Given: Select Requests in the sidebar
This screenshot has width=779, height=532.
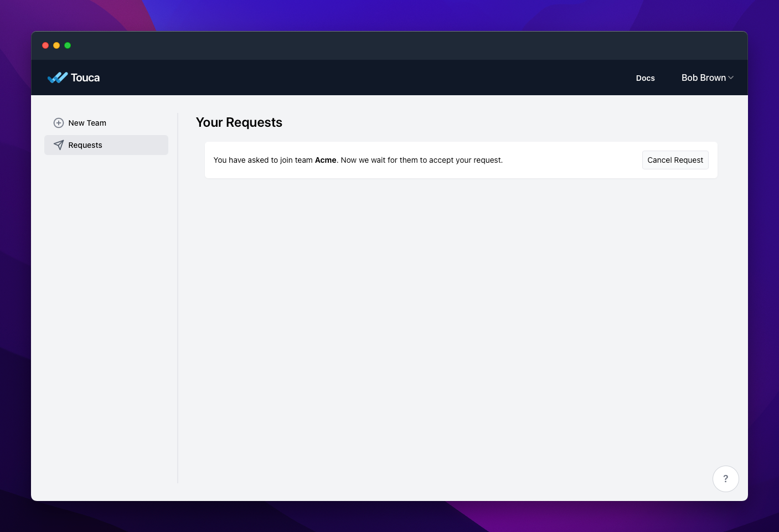Looking at the screenshot, I should click(106, 145).
